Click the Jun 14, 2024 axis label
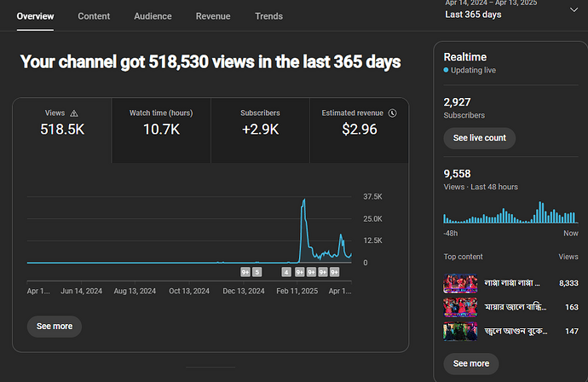The height and width of the screenshot is (382, 588). pos(81,292)
